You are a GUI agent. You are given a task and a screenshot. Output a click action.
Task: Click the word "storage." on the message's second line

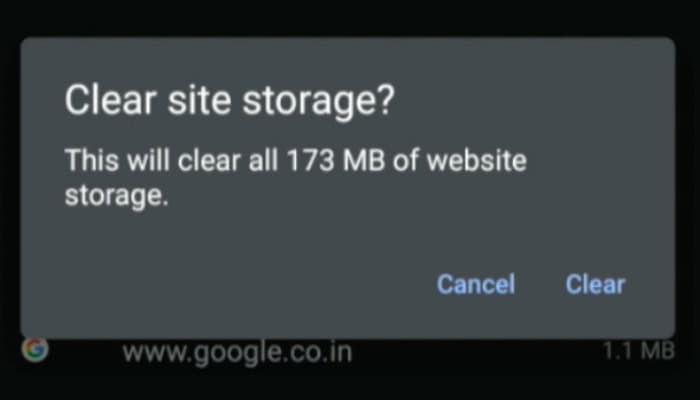click(117, 196)
